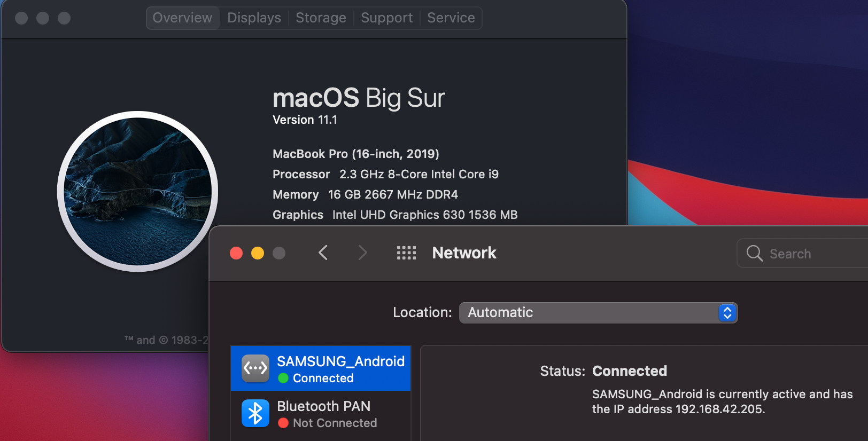This screenshot has height=441, width=868.
Task: Open the Support tab in About This Mac
Action: (x=386, y=18)
